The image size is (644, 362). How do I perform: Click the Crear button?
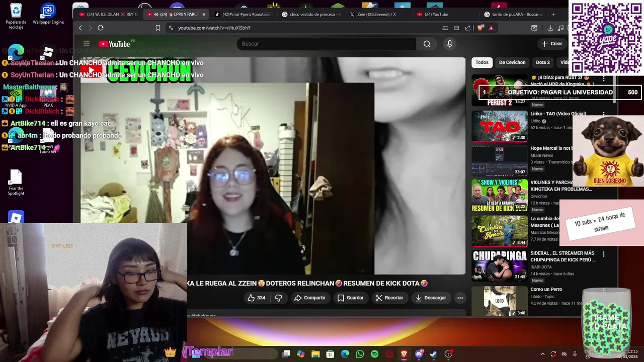tap(552, 44)
